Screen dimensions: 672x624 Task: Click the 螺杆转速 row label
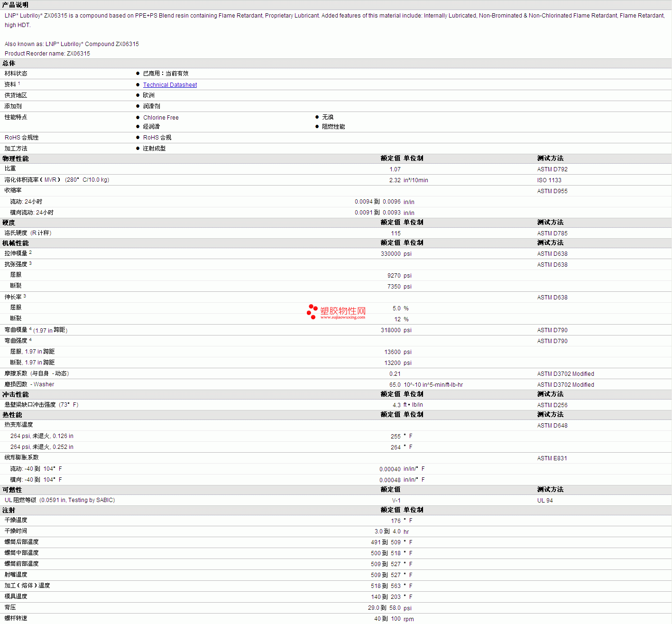16,618
